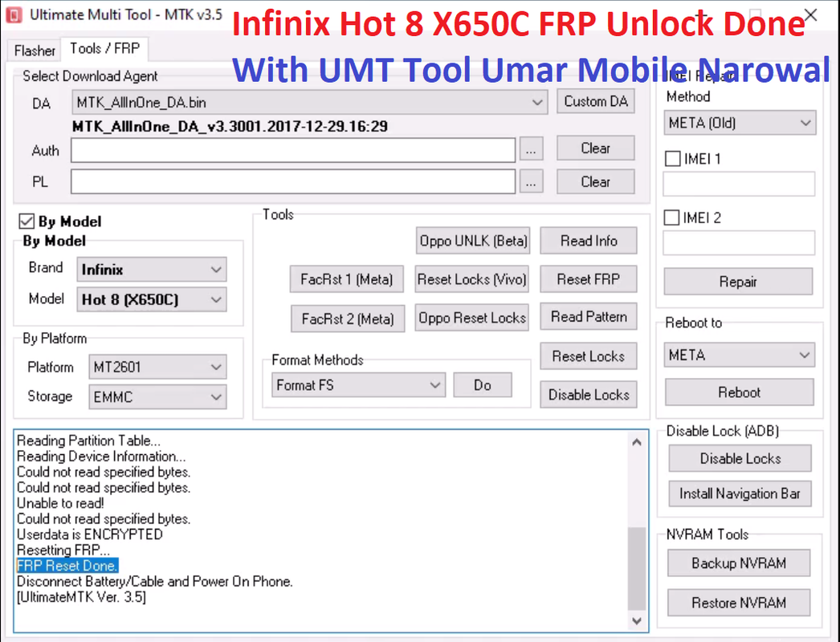Screen dimensions: 840x642
Task: Click '[UltimateMTK Ver. 3.5]' log line
Action: click(81, 597)
